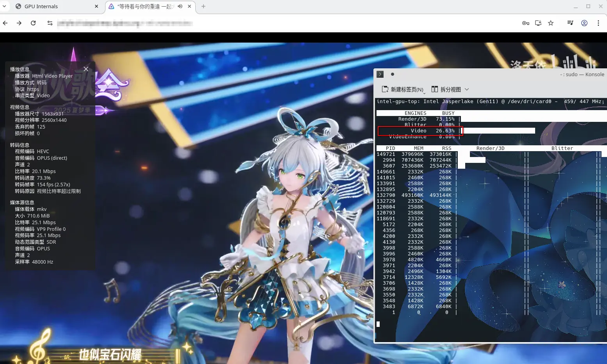607x364 pixels.
Task: Switch to the GPU Internals tab
Action: (x=41, y=6)
